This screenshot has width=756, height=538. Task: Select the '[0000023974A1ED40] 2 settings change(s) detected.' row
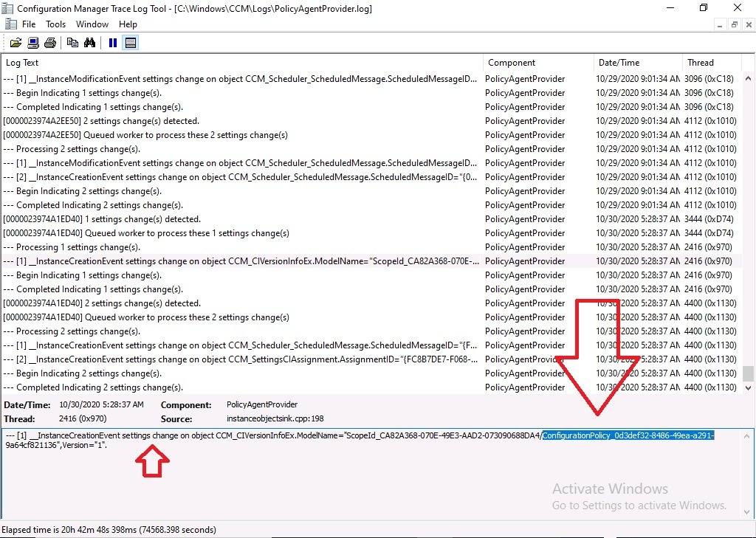pyautogui.click(x=371, y=303)
